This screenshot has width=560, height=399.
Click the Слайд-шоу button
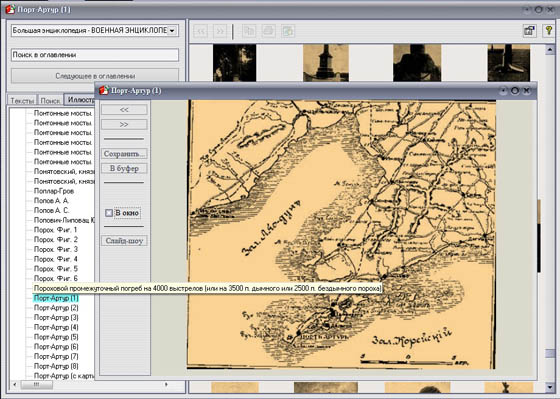tap(124, 241)
